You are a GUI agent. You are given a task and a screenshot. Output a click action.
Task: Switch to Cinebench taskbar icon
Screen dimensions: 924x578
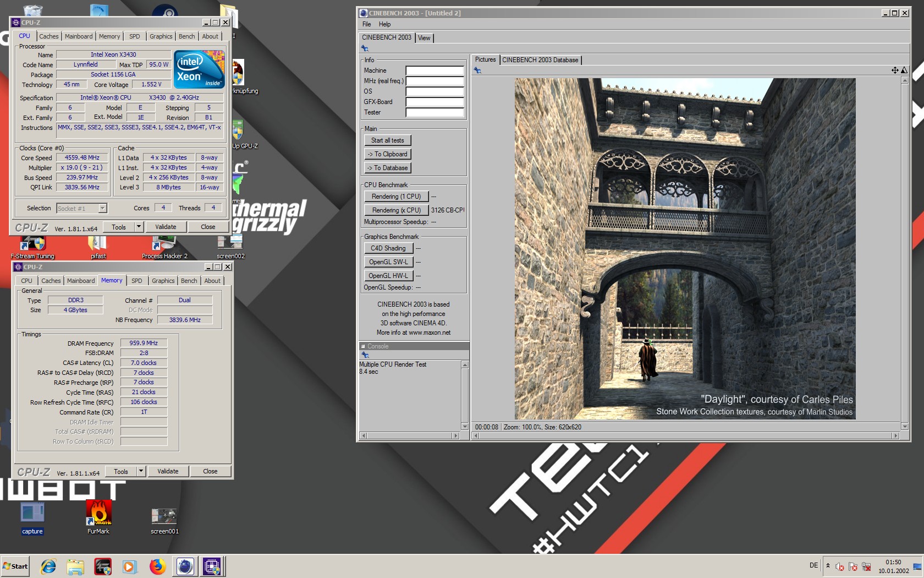tap(185, 566)
